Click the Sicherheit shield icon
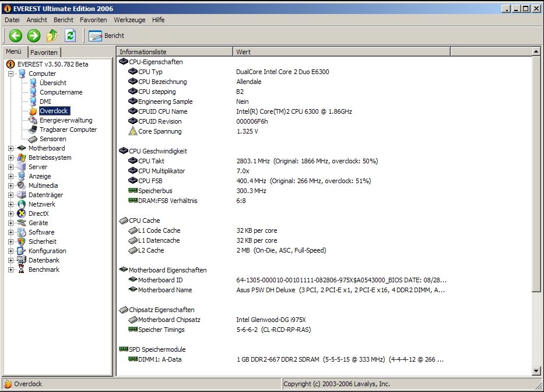544x392 pixels. coord(22,242)
